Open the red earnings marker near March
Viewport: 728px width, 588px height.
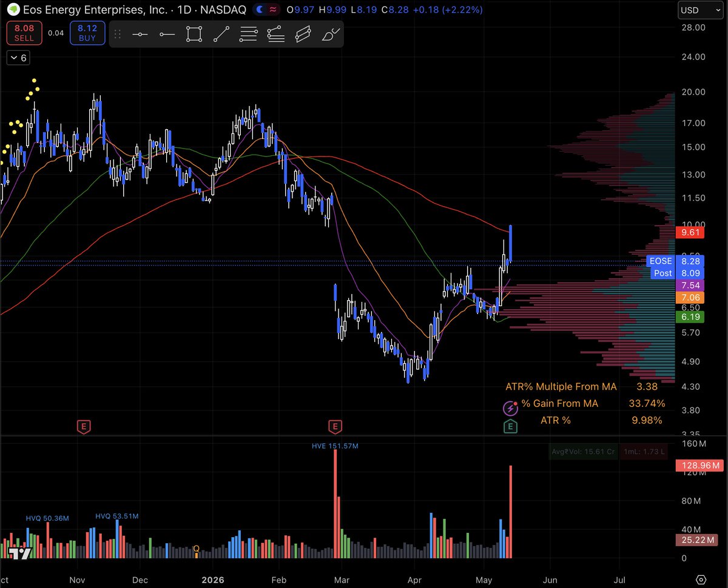(334, 427)
